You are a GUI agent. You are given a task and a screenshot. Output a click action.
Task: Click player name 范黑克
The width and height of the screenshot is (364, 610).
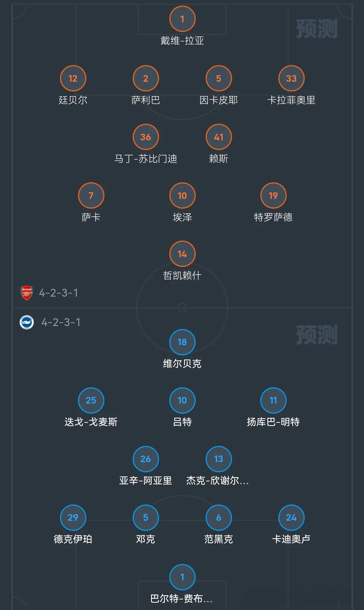(219, 539)
